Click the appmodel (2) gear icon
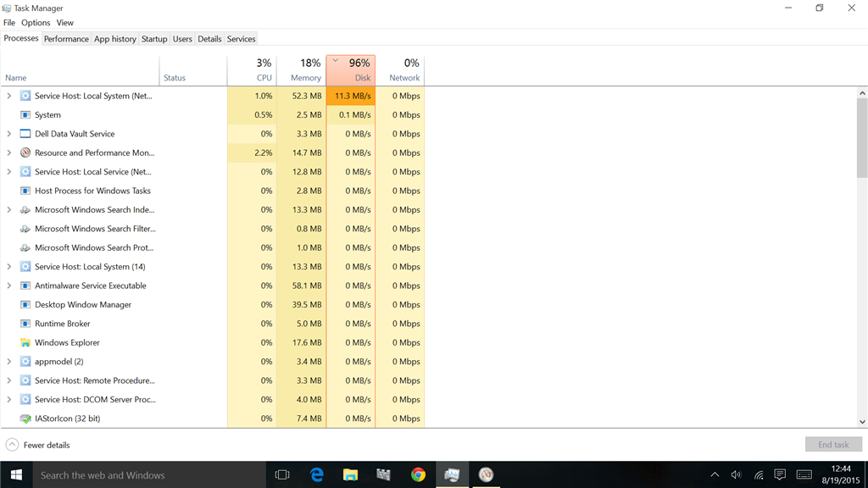868x488 pixels. coord(25,361)
